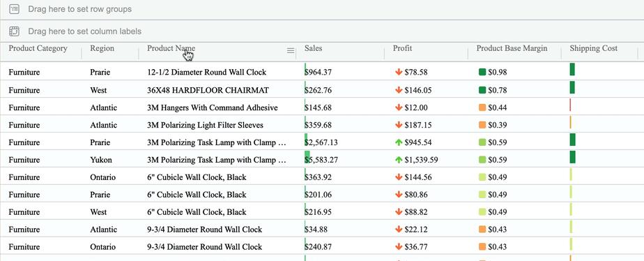Click the green up arrow beside $945.54
The height and width of the screenshot is (261, 644).
tap(398, 142)
